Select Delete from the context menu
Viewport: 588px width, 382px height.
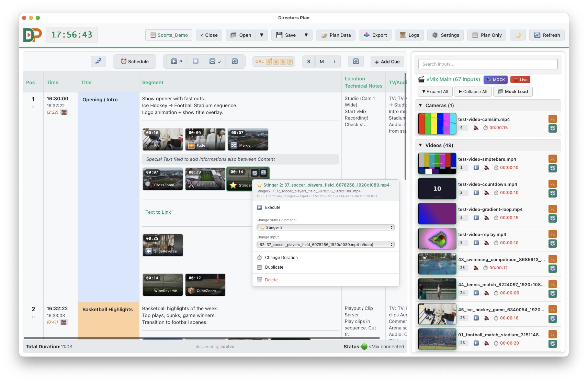click(x=271, y=280)
